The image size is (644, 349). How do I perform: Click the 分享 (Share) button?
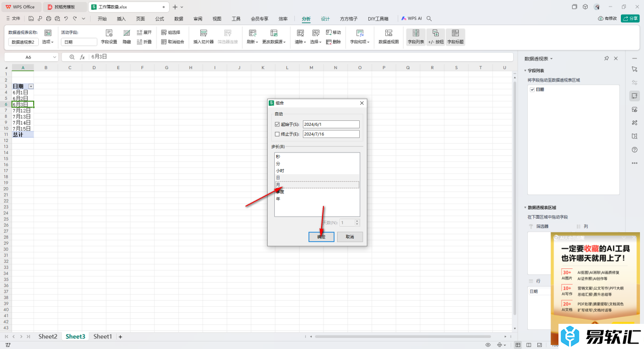[630, 19]
